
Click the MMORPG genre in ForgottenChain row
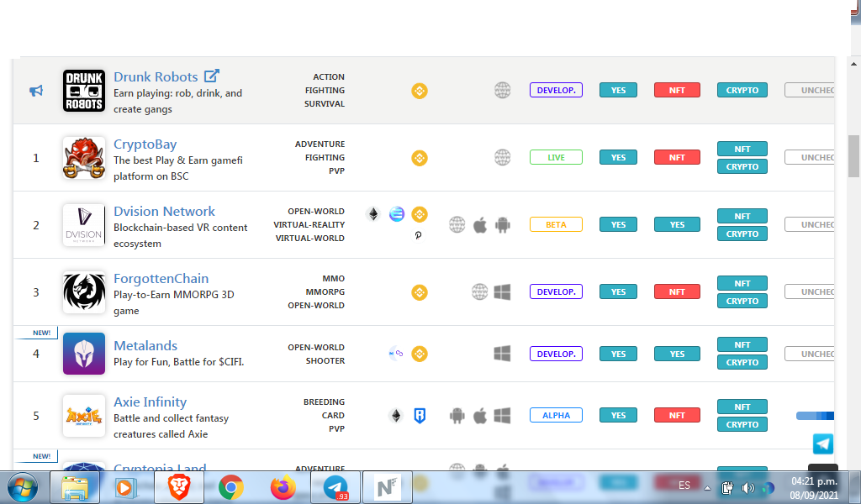tap(325, 291)
